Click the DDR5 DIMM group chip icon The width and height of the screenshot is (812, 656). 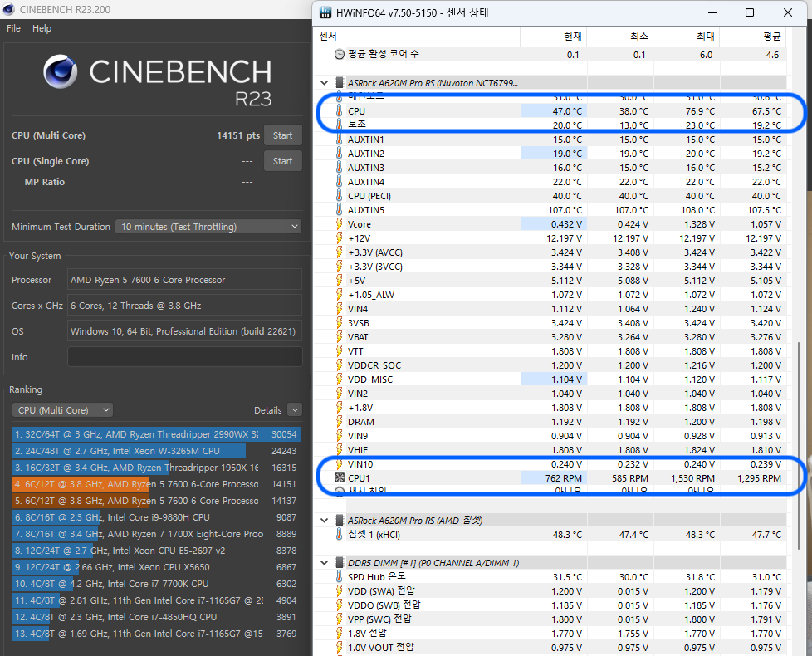tap(340, 563)
